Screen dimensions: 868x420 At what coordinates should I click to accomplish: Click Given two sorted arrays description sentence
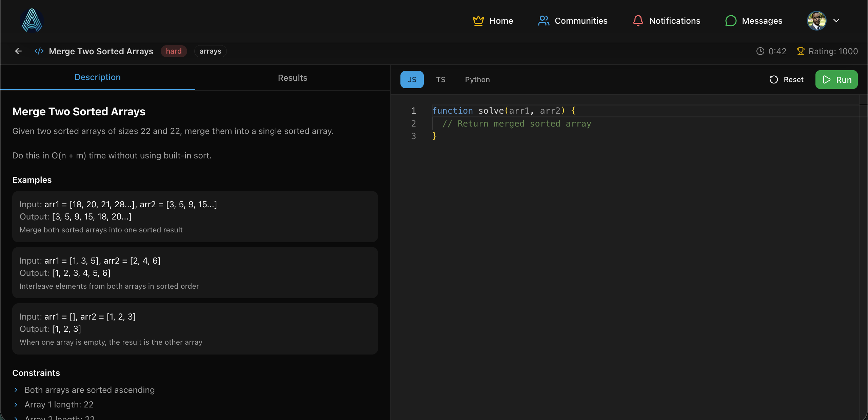[173, 131]
